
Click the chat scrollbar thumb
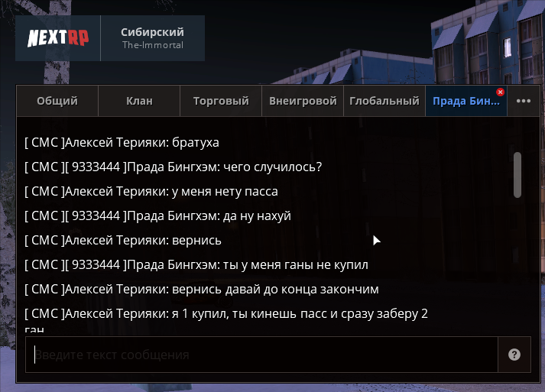tap(517, 175)
